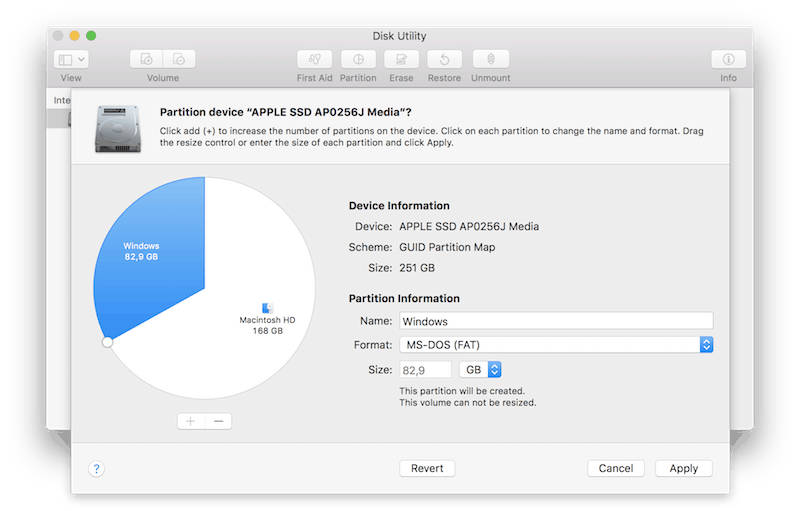Remove partition with minus button

click(x=218, y=421)
